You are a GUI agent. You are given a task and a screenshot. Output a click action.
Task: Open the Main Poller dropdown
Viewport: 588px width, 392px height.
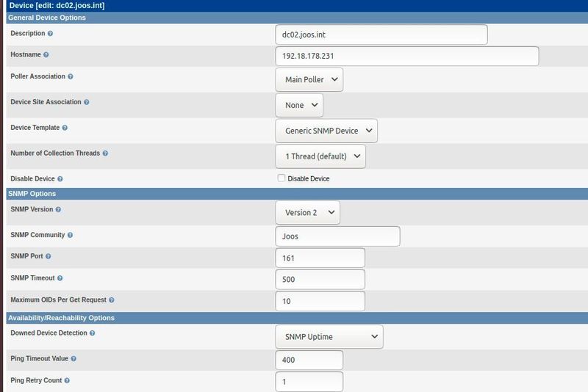309,79
